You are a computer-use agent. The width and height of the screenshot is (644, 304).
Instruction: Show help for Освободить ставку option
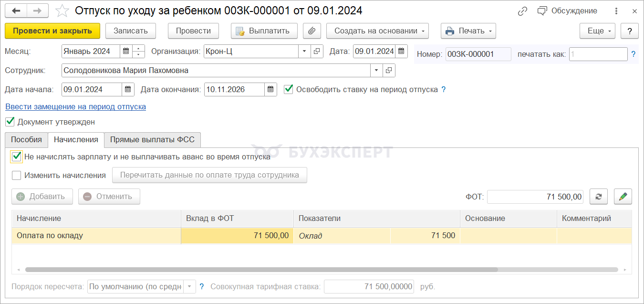(444, 89)
